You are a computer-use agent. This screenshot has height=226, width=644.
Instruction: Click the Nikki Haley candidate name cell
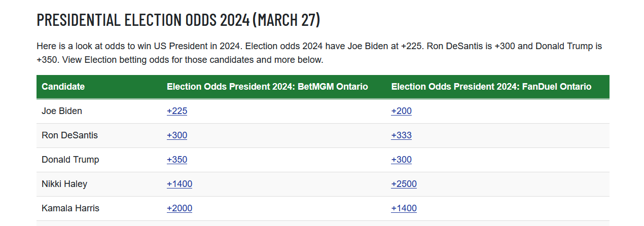64,184
